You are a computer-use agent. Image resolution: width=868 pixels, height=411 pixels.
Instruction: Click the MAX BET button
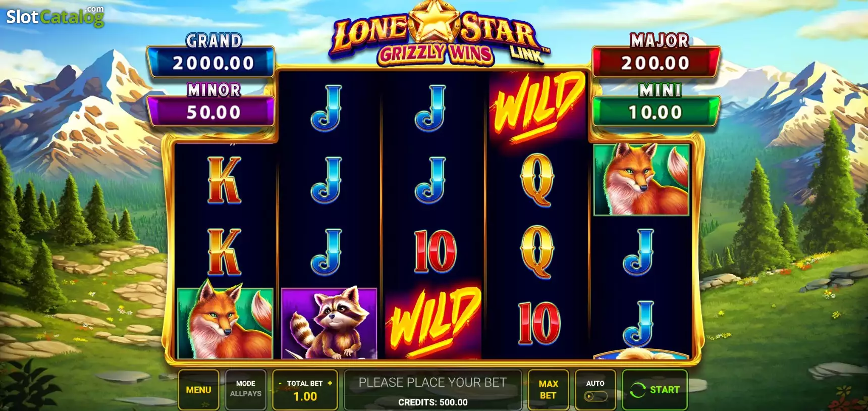(548, 389)
